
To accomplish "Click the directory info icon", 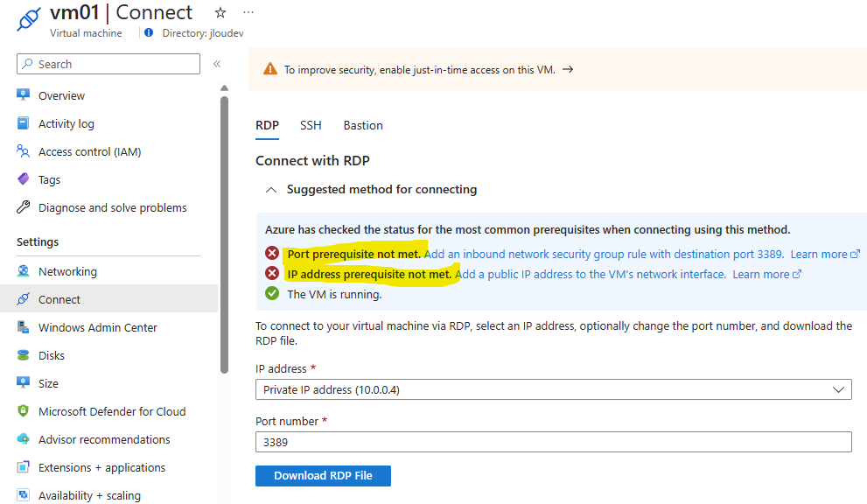I will click(x=149, y=32).
